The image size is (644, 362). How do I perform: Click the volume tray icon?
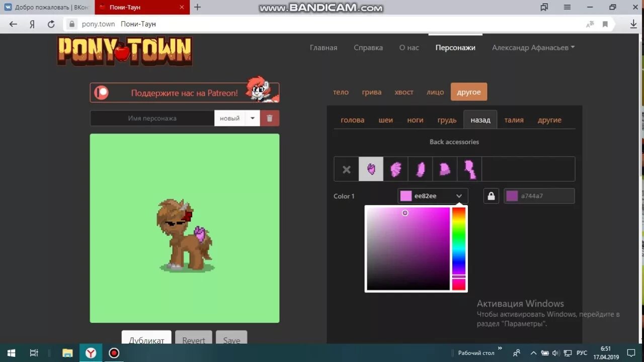tap(556, 353)
